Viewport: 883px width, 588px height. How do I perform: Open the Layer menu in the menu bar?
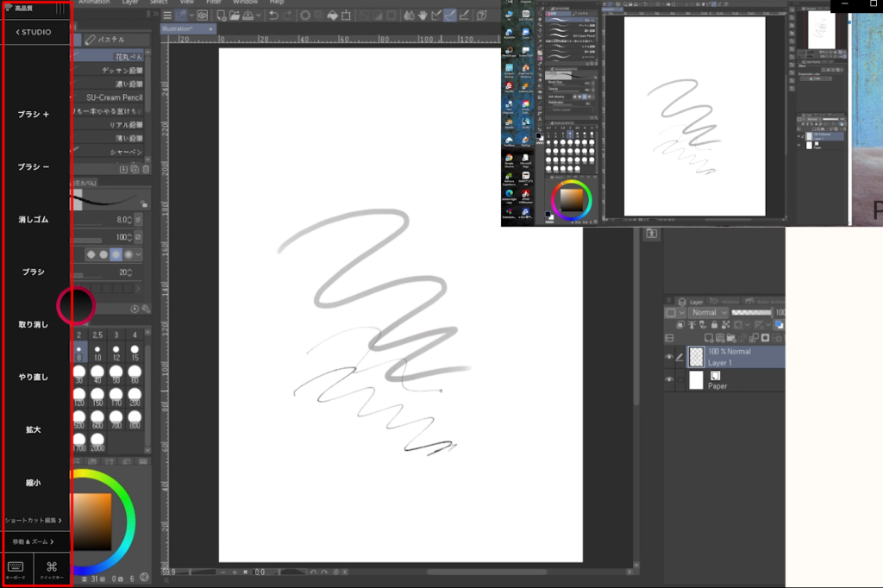click(x=130, y=3)
